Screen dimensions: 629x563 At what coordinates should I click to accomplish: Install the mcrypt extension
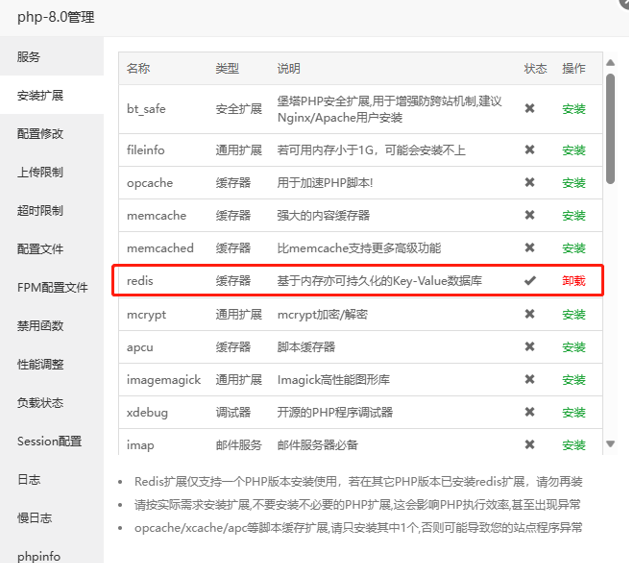[574, 314]
